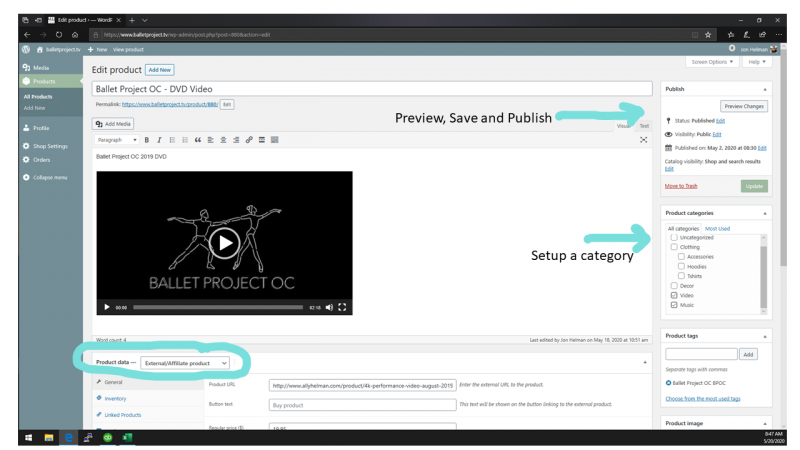Insert or edit a link
This screenshot has height=450, width=800.
click(249, 140)
